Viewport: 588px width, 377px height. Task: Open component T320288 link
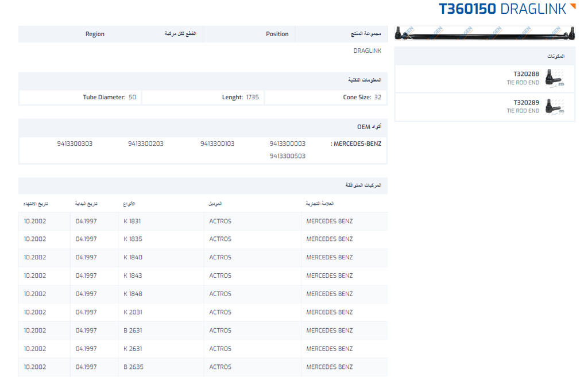tap(526, 74)
